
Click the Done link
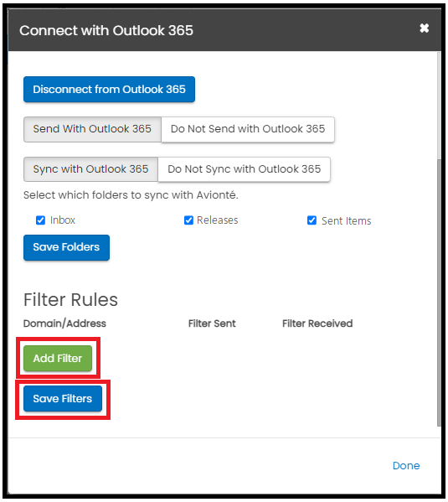click(406, 465)
